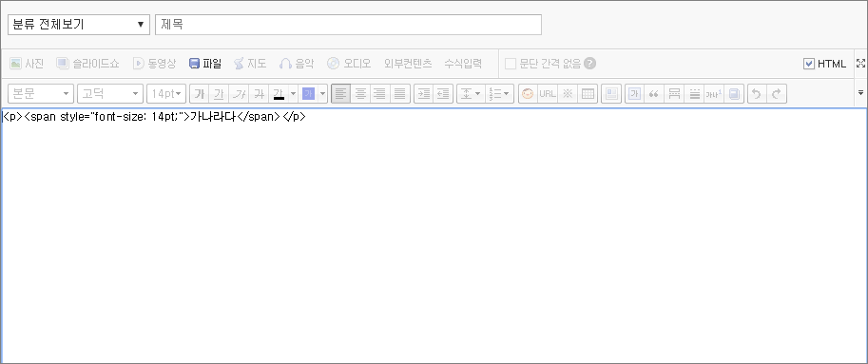The height and width of the screenshot is (364, 868).
Task: Click the dictionary book icon
Action: coord(734,94)
